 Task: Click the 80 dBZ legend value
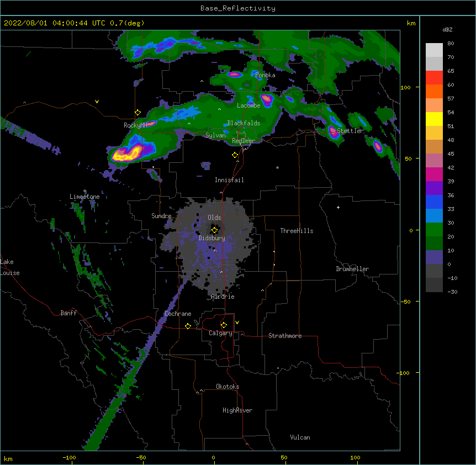pyautogui.click(x=451, y=44)
